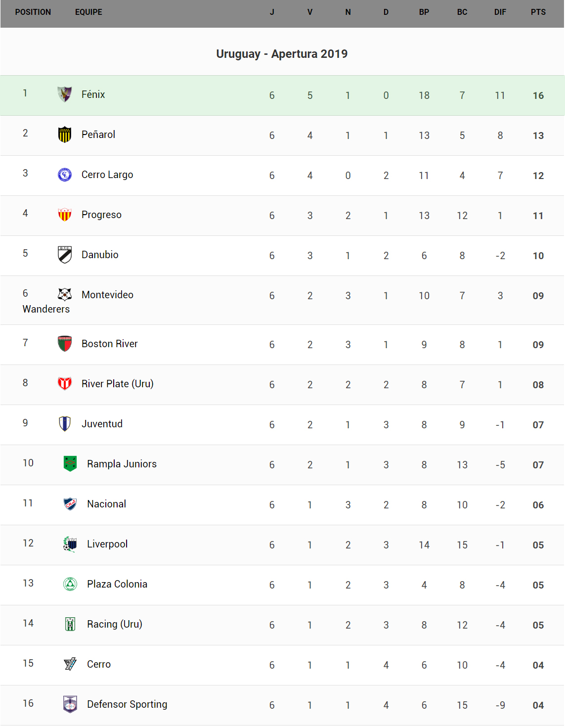
Task: Click the Nacional club crest
Action: [x=70, y=503]
